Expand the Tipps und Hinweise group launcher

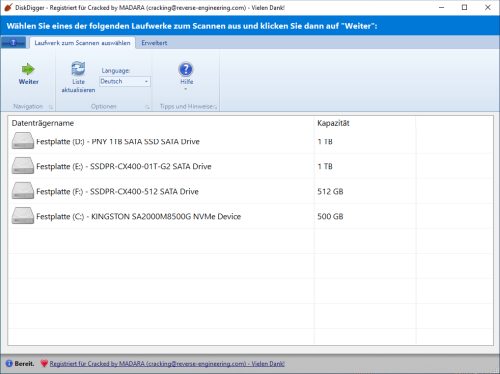(x=216, y=107)
